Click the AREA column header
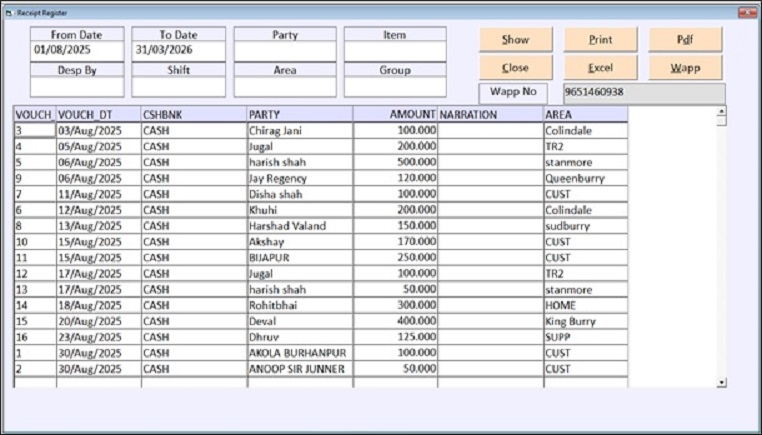Image resolution: width=762 pixels, height=435 pixels. pos(586,115)
